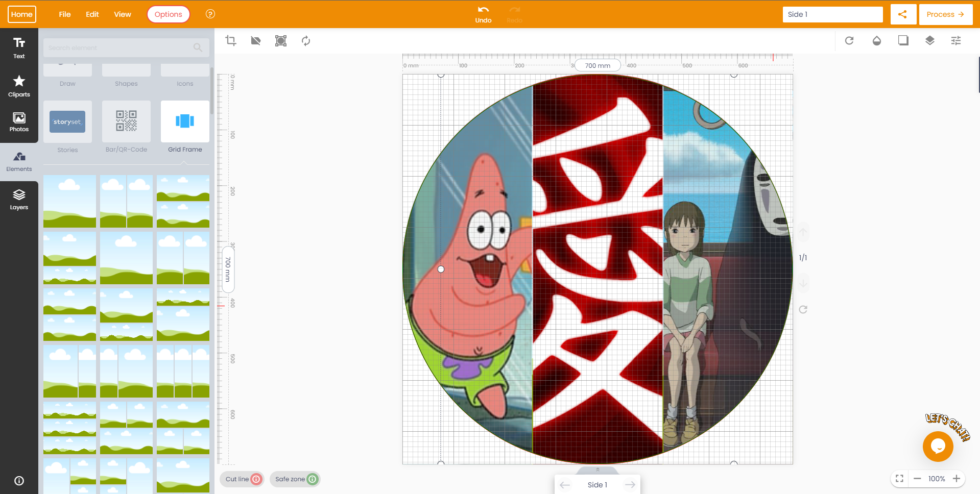The height and width of the screenshot is (494, 980).
Task: Click the share icon button
Action: tap(902, 14)
